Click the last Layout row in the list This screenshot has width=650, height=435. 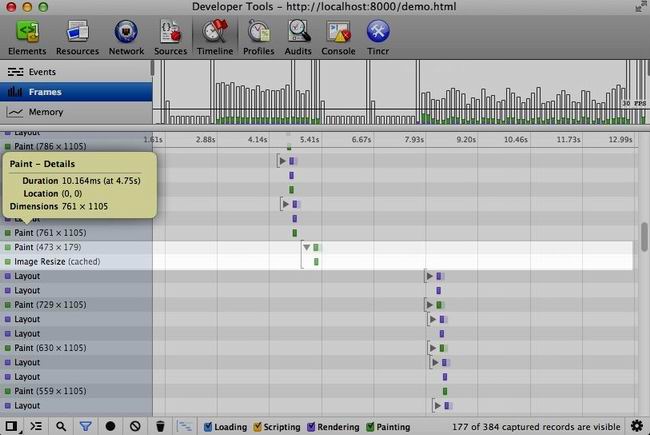click(76, 406)
